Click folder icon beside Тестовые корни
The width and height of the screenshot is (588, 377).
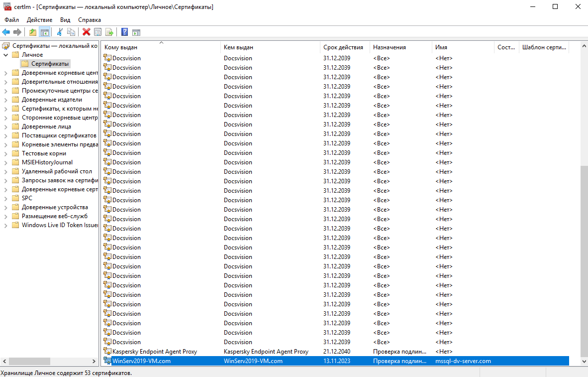coord(15,153)
